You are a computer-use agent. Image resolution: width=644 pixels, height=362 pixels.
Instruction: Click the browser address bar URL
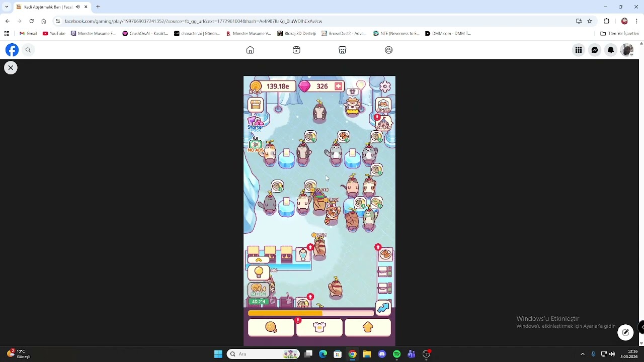tap(193, 21)
